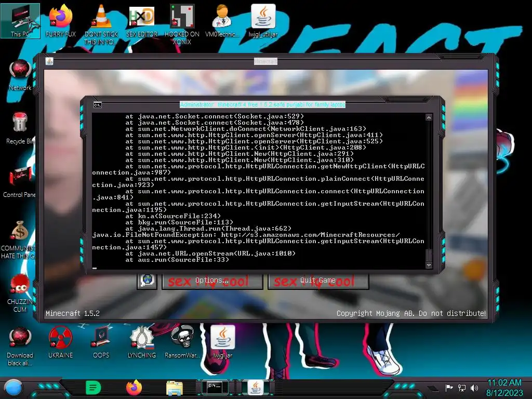Open File Explorer from the taskbar
Viewport: 532px width, 399px height.
pyautogui.click(x=175, y=388)
